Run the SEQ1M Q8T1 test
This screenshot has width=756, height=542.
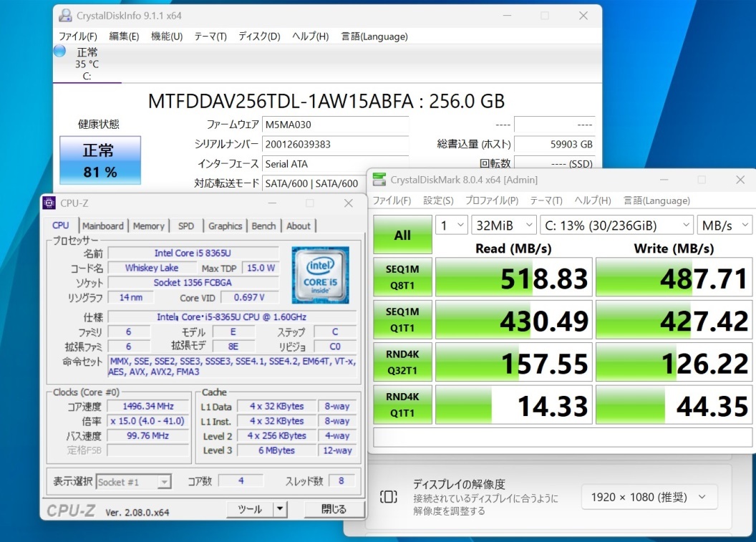pyautogui.click(x=402, y=277)
